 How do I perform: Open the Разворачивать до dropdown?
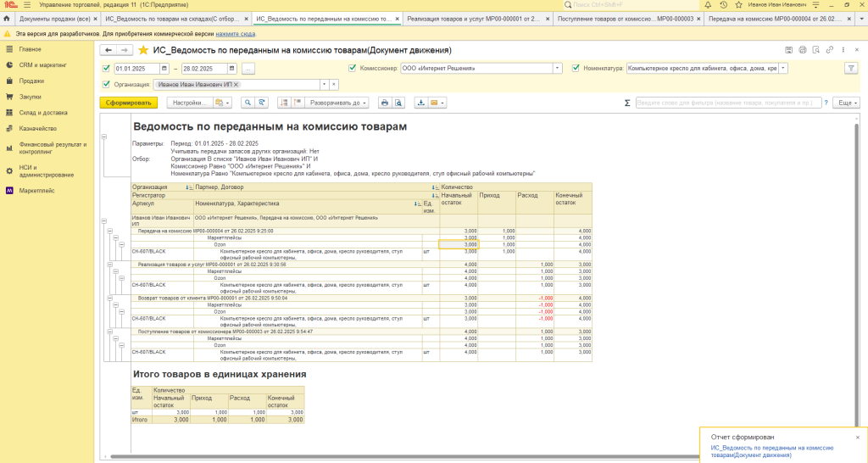click(x=337, y=103)
